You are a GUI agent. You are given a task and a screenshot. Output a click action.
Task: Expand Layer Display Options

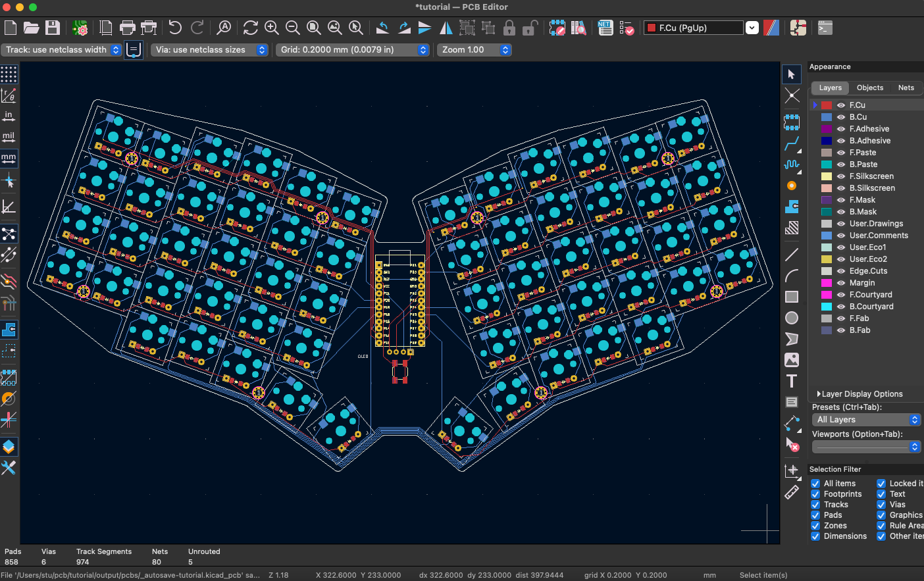click(860, 394)
